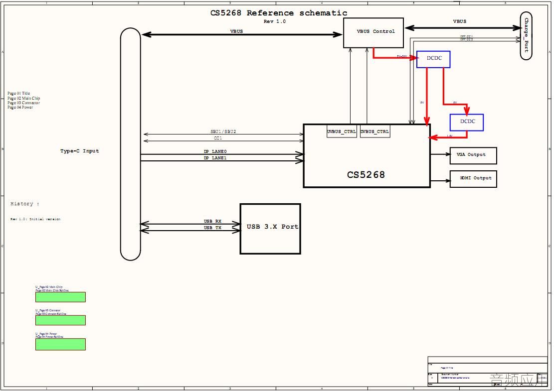554x392 pixels.
Task: Click 'Page 04 Power' in page list
Action: (x=20, y=107)
